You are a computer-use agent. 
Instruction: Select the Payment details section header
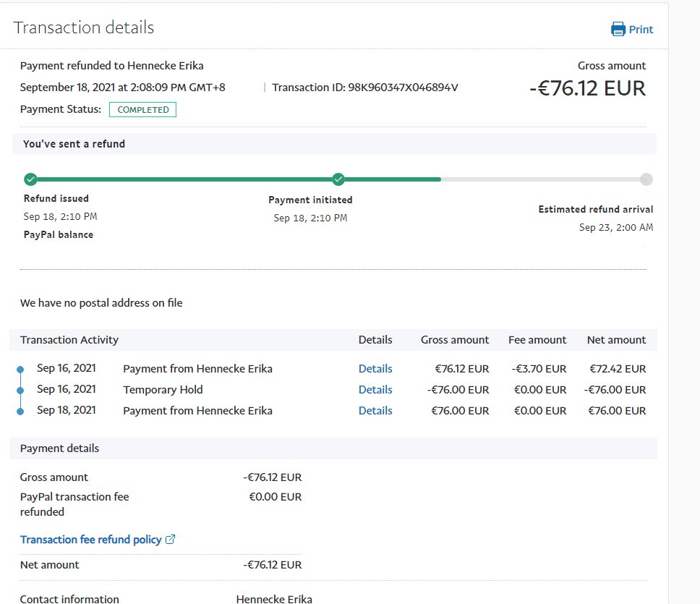pos(60,448)
